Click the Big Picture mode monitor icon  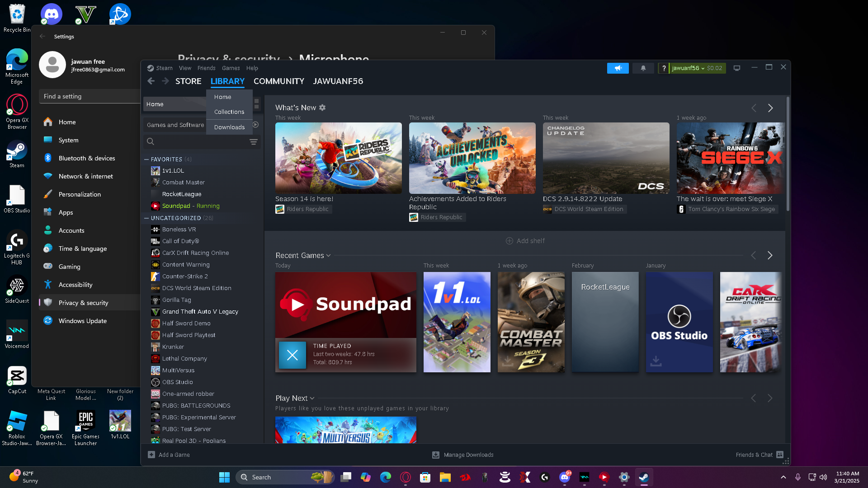click(737, 68)
